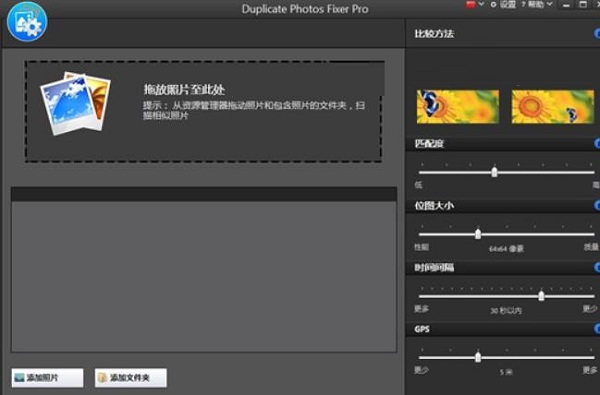Click the 30 秒以内 value label
600x395 pixels.
pos(506,310)
